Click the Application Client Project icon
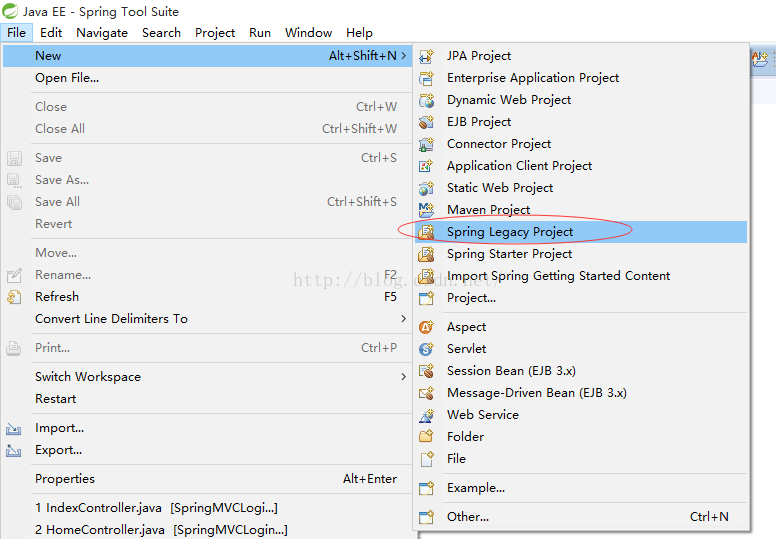Viewport: 776px width, 539px height. pyautogui.click(x=426, y=166)
